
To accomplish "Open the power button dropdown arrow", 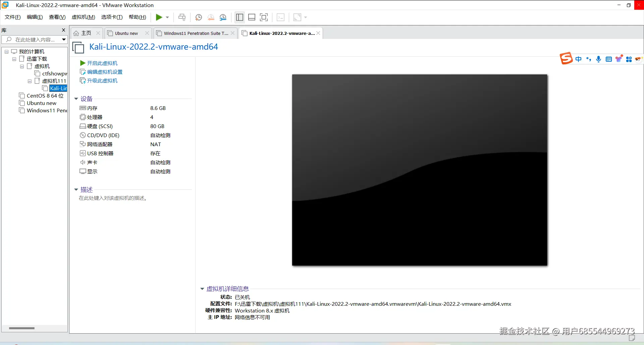I will pyautogui.click(x=167, y=17).
